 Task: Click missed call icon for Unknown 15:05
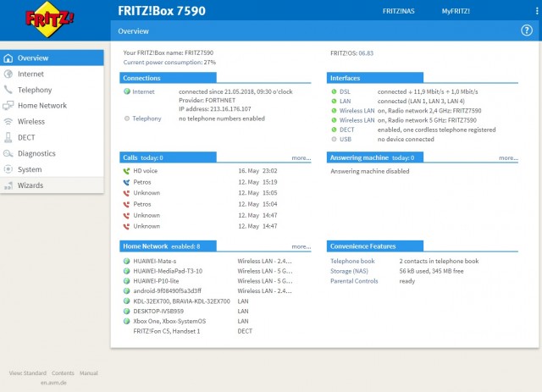[126, 193]
